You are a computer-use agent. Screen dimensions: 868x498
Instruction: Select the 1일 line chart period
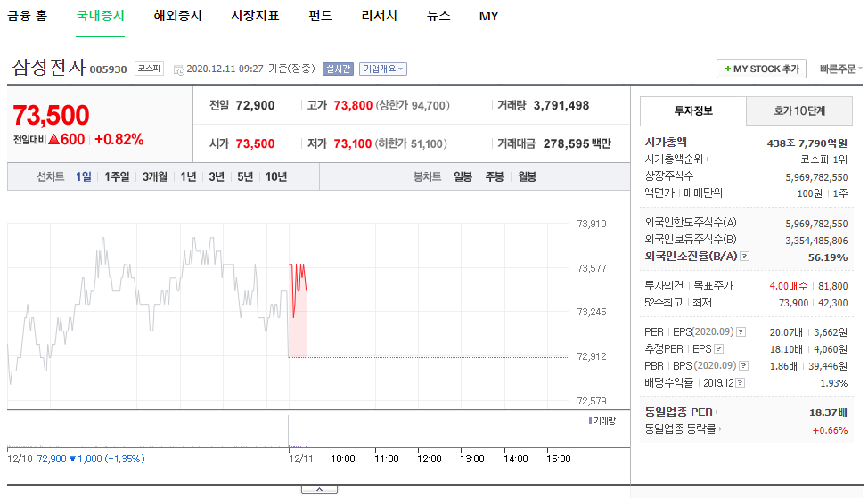[x=84, y=176]
